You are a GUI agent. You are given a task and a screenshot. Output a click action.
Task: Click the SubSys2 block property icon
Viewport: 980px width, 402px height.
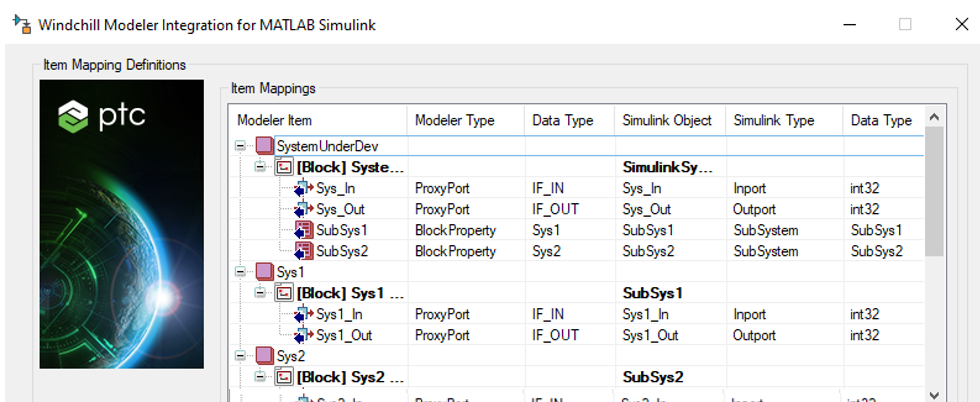304,251
